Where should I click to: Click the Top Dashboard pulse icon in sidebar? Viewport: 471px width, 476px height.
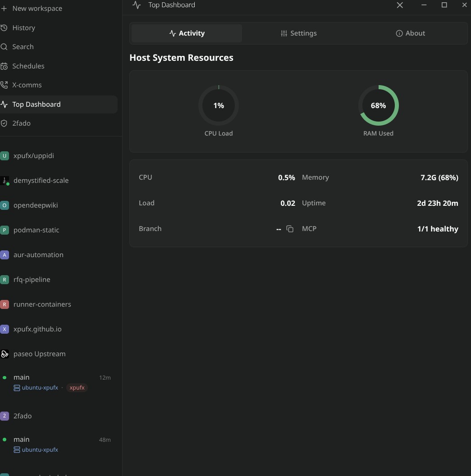click(x=4, y=104)
